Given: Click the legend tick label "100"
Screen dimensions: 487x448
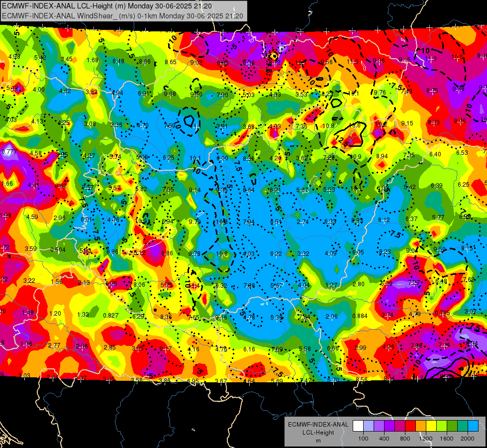Looking at the screenshot, I should coord(363,439).
